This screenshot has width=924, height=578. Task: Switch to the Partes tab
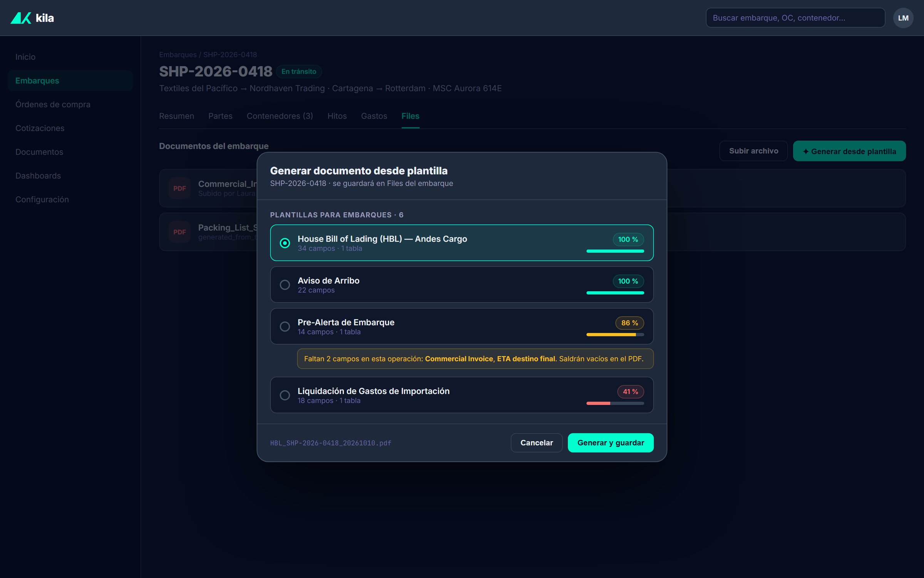coord(220,116)
